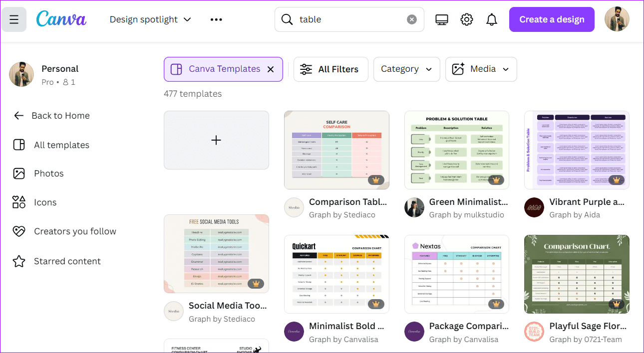The height and width of the screenshot is (353, 644).
Task: Open Canva notifications bell
Action: point(491,19)
